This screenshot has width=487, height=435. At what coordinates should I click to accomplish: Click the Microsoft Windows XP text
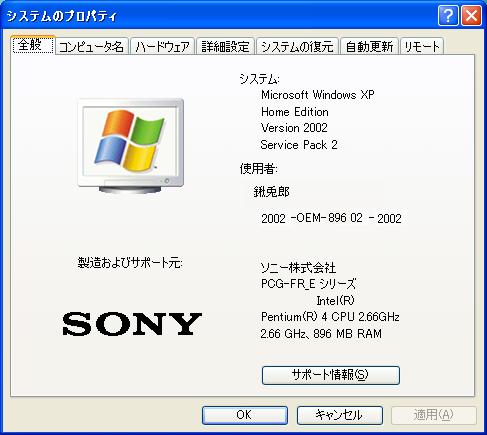(x=318, y=95)
